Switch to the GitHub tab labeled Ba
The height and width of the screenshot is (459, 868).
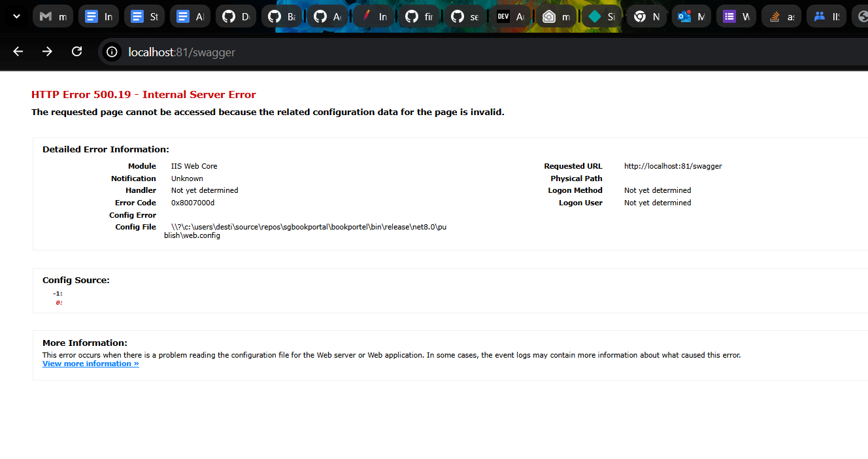tap(282, 16)
